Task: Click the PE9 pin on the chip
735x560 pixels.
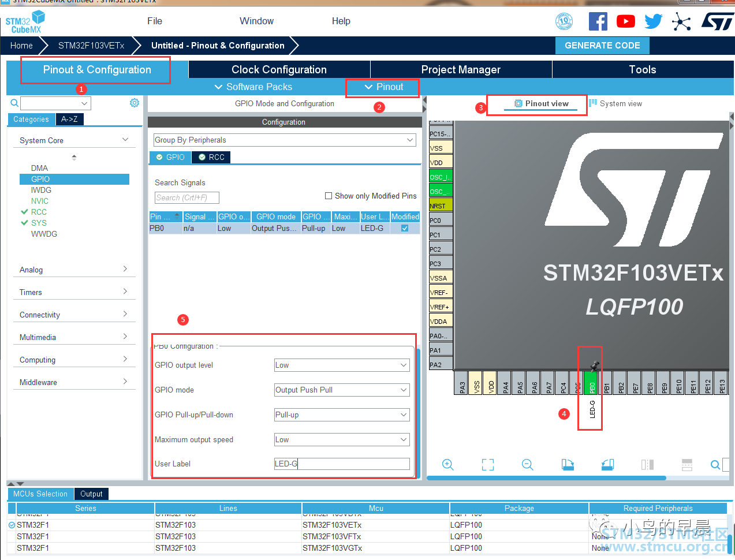Action: click(x=663, y=382)
